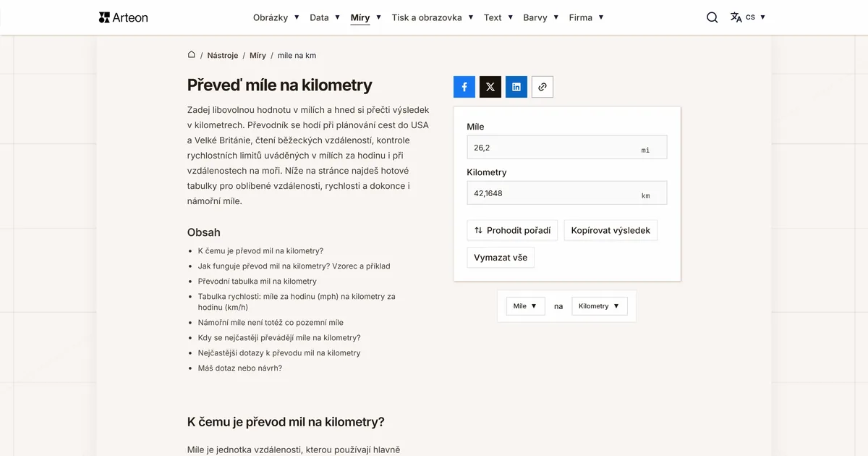The height and width of the screenshot is (456, 868).
Task: Focus the Kilometry input field
Action: (x=567, y=193)
